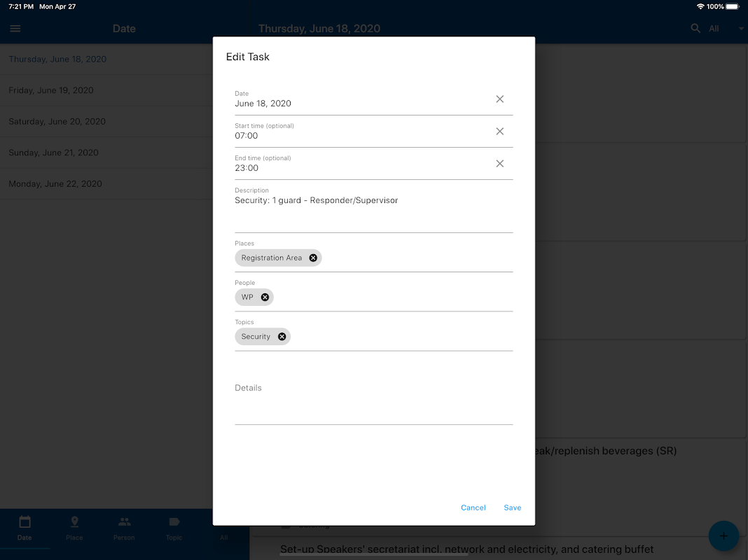Select Monday, June 22, 2020 in list
This screenshot has width=748, height=560.
106,183
